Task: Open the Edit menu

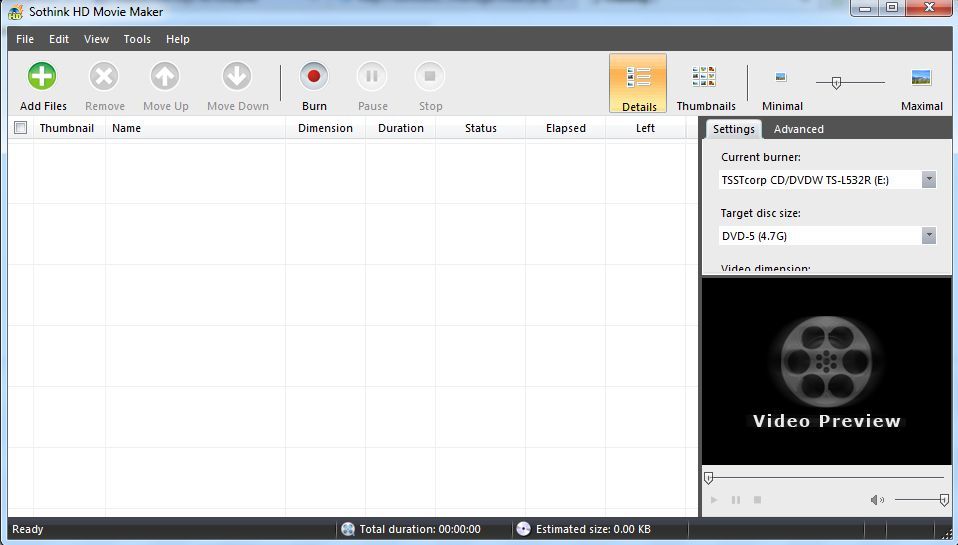Action: click(x=59, y=39)
